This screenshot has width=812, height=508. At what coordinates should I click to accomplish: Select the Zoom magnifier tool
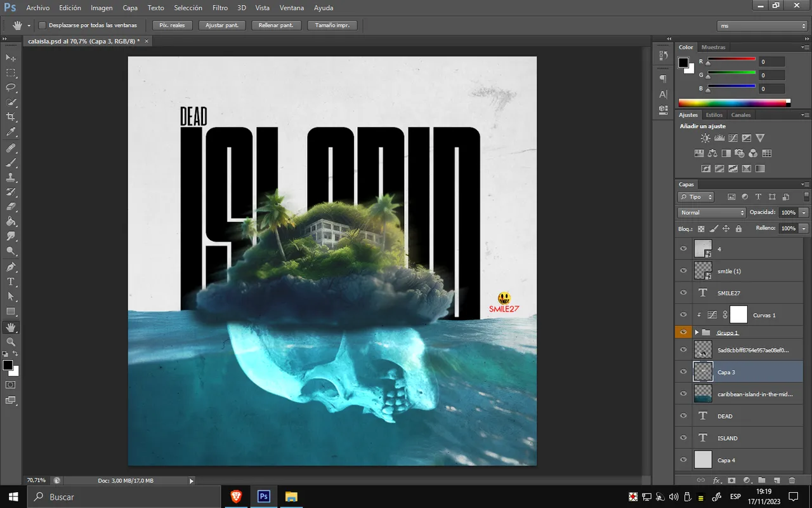point(11,342)
